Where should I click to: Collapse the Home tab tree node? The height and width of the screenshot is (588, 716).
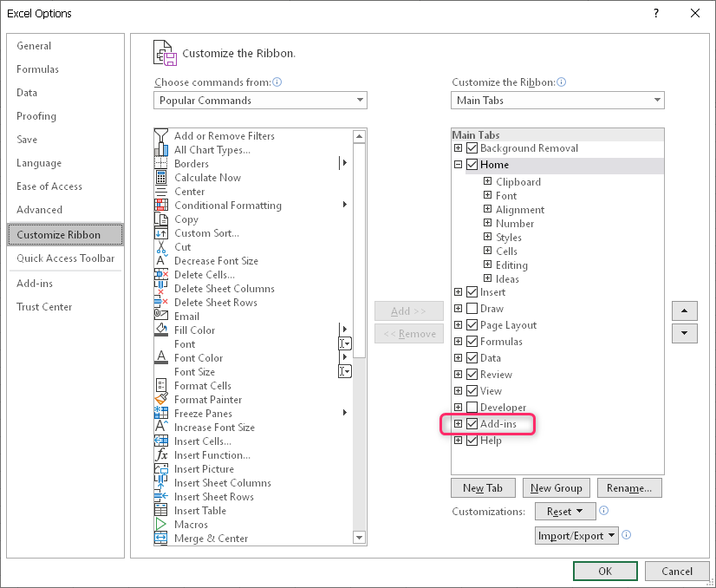[x=458, y=165]
